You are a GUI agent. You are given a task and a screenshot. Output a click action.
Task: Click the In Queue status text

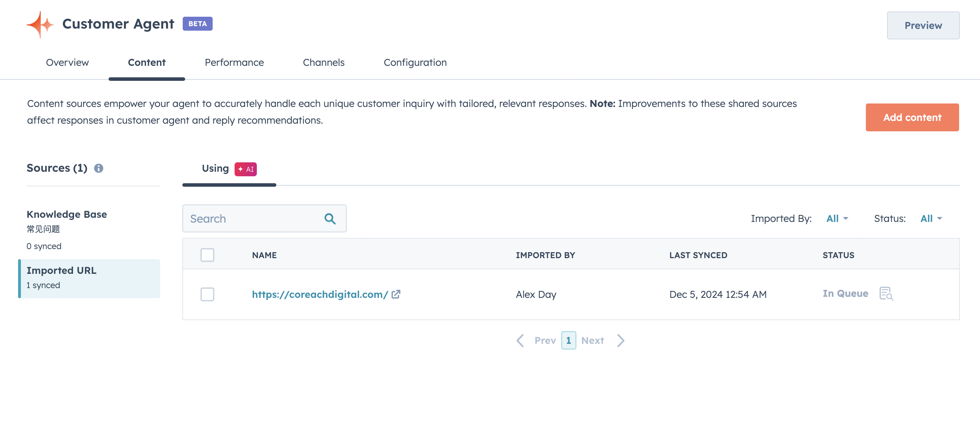[x=845, y=294]
